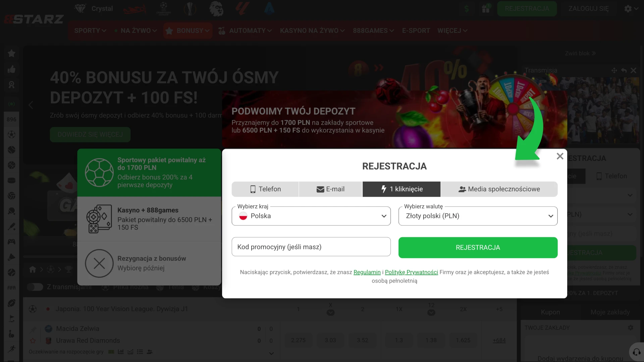Click the betslip settings gear icon
The height and width of the screenshot is (362, 644).
click(x=631, y=327)
